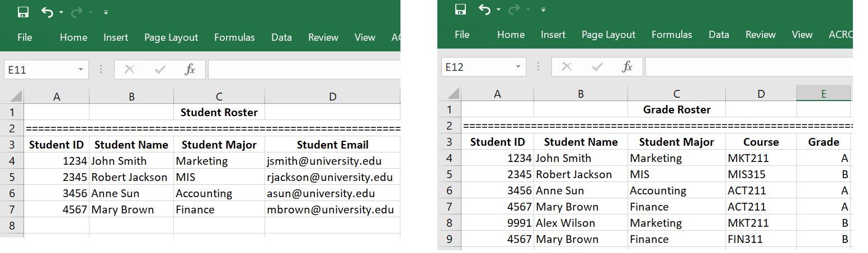The image size is (868, 253).
Task: Expand the Name Box dropdown showing E11
Action: (81, 70)
